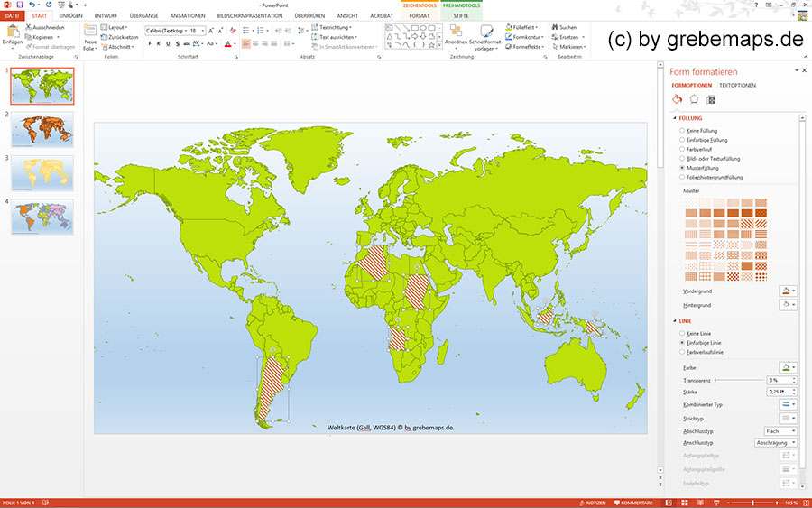Open Anordnen arrange tool
The width and height of the screenshot is (812, 508).
(456, 36)
